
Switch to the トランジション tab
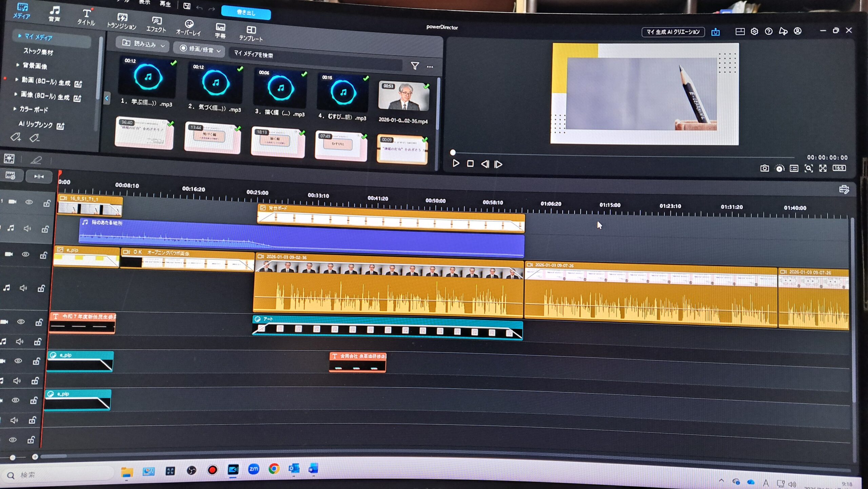(121, 21)
